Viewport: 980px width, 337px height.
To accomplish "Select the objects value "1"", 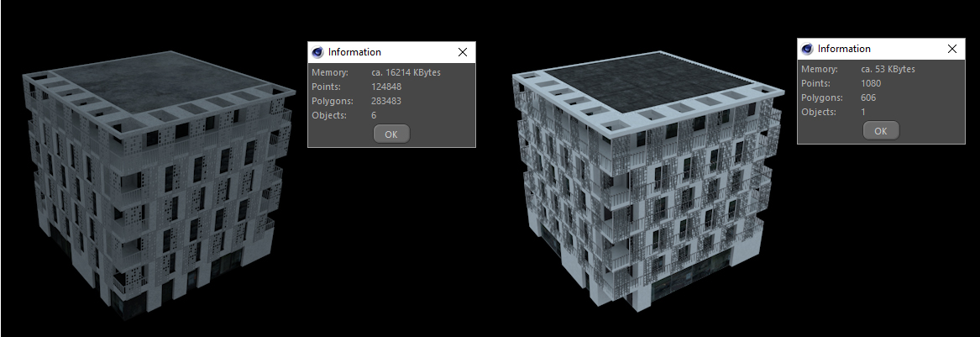I will pyautogui.click(x=863, y=113).
